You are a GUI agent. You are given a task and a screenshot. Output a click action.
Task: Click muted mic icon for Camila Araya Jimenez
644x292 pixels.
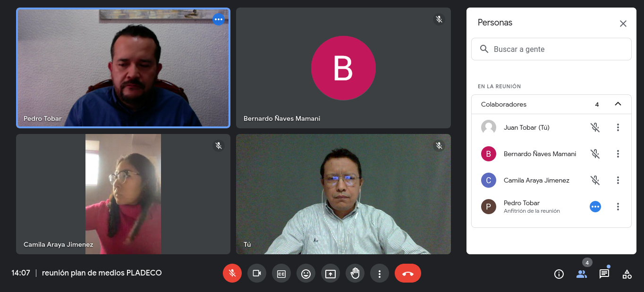click(x=595, y=180)
